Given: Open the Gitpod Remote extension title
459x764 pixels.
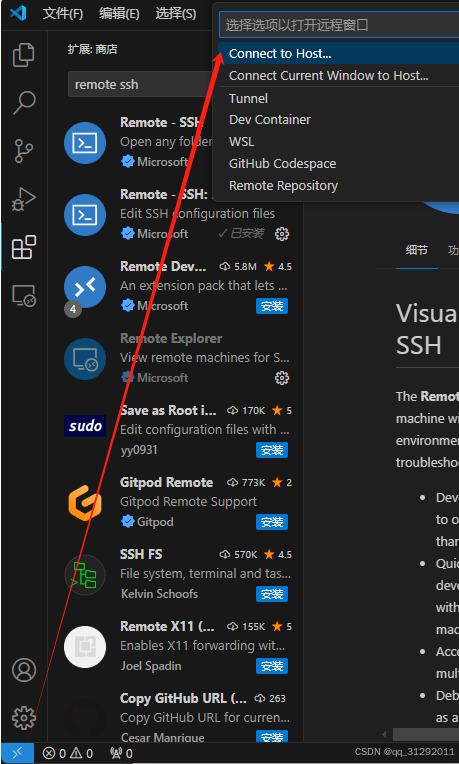Looking at the screenshot, I should click(x=166, y=482).
